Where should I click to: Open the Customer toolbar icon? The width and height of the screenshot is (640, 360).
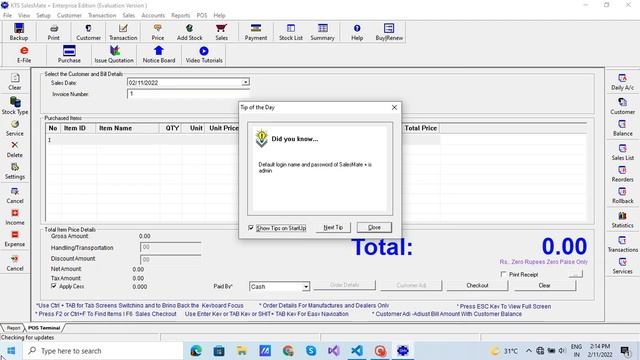(x=88, y=32)
